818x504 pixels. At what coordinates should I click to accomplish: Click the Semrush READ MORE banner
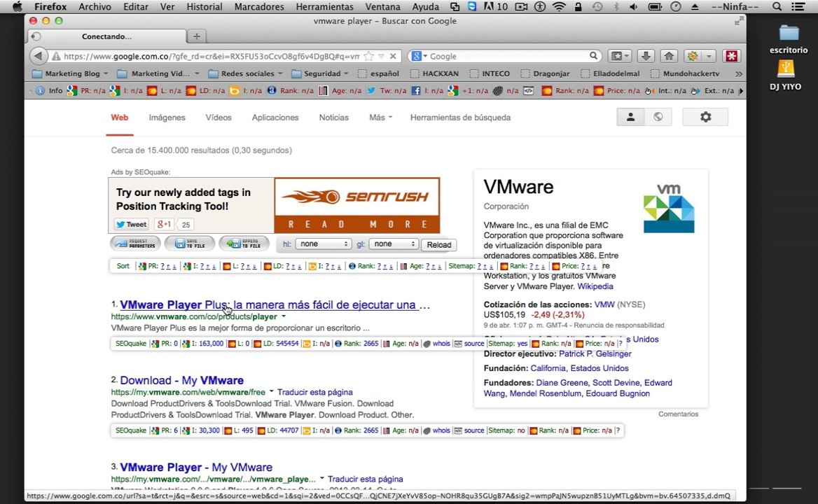click(357, 205)
